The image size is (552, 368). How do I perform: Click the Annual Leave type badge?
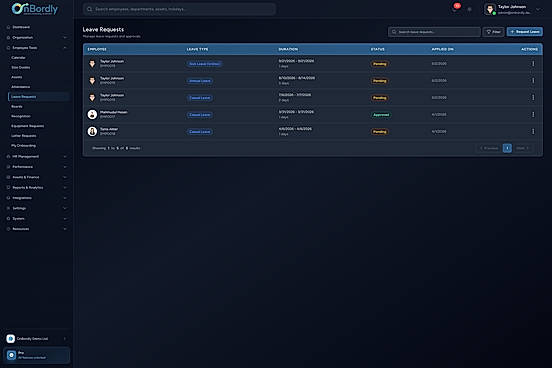(200, 81)
